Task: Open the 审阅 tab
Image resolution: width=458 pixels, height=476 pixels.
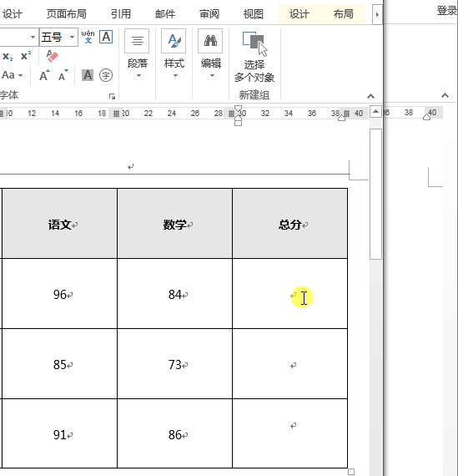Action: pos(209,14)
